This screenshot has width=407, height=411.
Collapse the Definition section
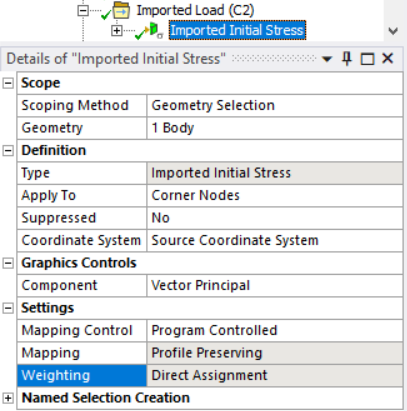pos(8,151)
